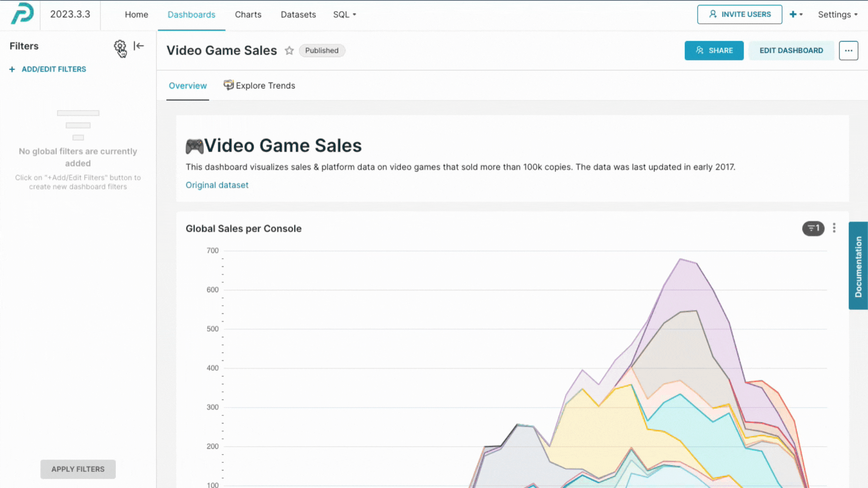Click the star/favorite icon on dashboard title

coord(289,50)
